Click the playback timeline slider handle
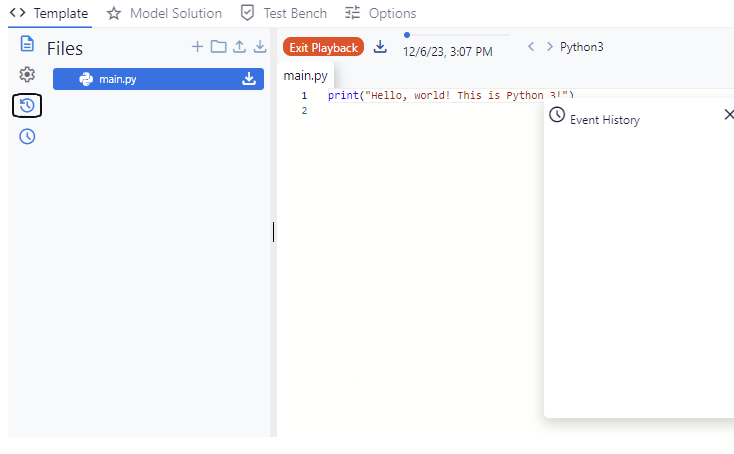This screenshot has height=454, width=734. pos(407,35)
